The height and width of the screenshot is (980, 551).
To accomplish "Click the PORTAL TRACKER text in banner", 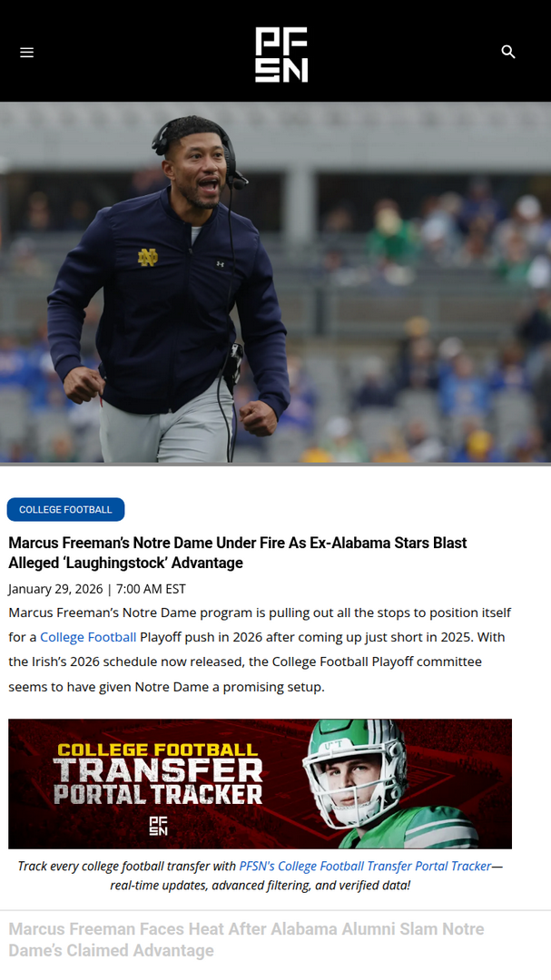I will 158,794.
